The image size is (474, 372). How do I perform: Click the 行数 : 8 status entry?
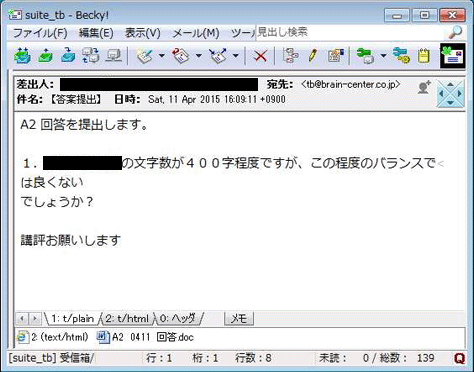[253, 358]
